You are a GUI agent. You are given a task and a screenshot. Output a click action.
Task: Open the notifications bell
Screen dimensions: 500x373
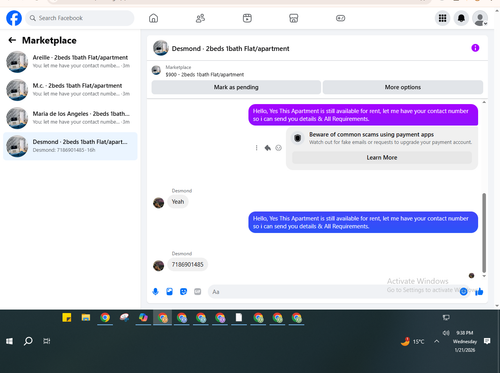(x=461, y=18)
